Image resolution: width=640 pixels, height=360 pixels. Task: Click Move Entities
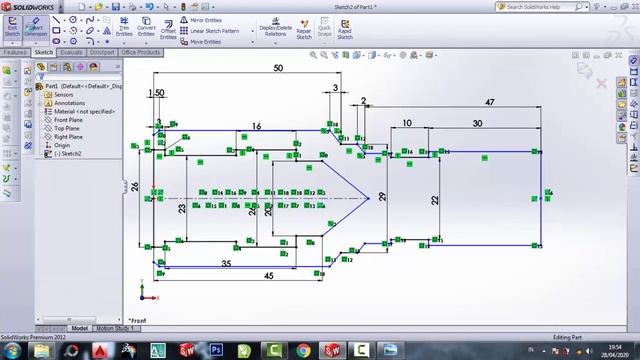tap(201, 42)
